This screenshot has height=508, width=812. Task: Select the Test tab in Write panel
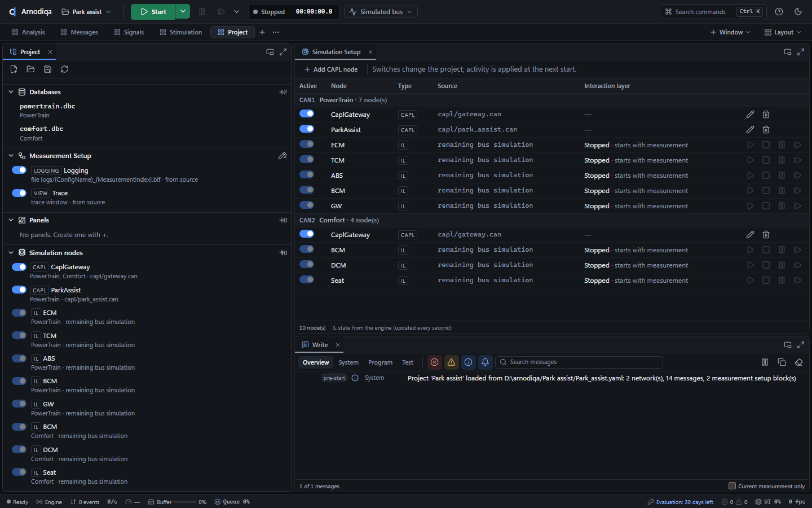[x=408, y=362]
